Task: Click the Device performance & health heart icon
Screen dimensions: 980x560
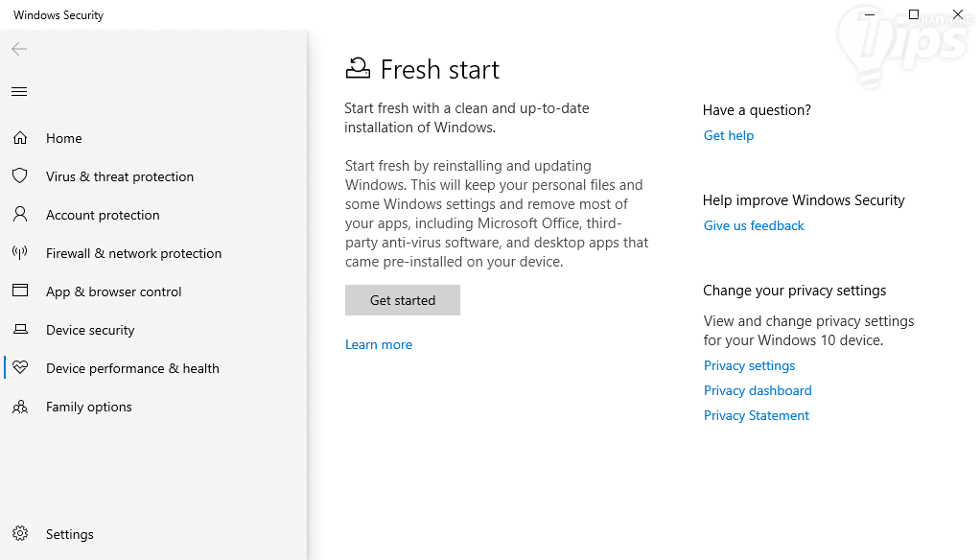Action: coord(19,368)
